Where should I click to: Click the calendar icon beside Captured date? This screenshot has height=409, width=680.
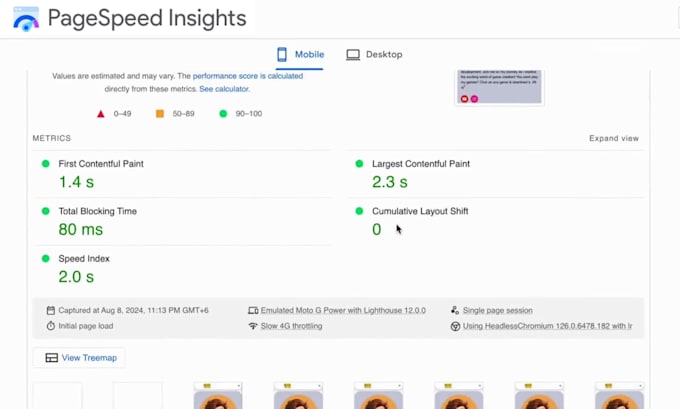pos(51,311)
